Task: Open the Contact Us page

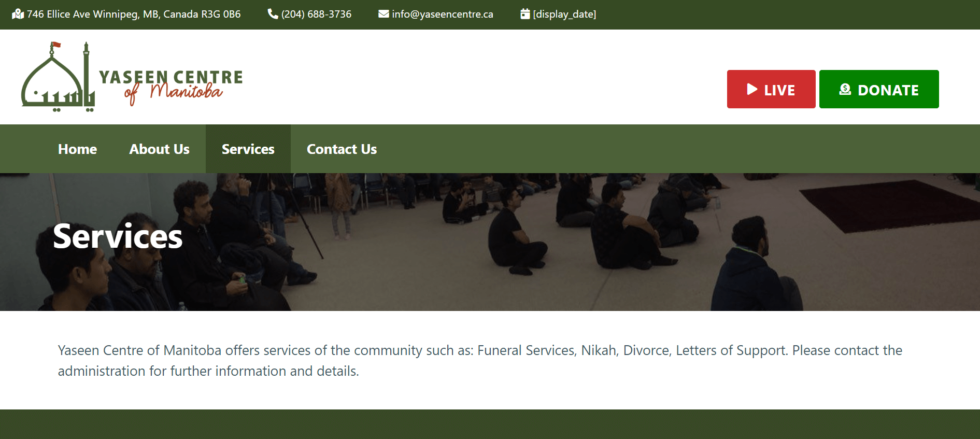Action: click(342, 149)
